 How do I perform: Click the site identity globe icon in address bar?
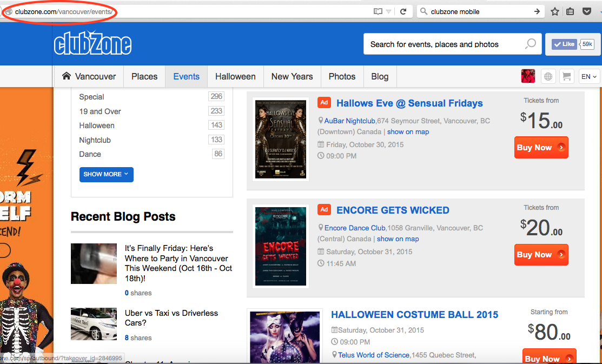point(9,11)
